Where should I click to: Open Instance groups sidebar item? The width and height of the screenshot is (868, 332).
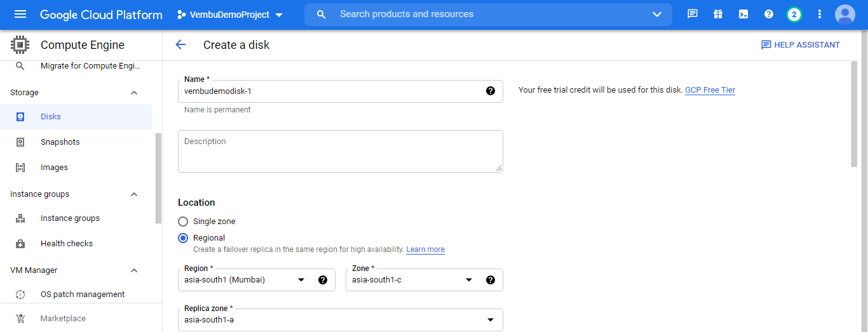pos(76,218)
